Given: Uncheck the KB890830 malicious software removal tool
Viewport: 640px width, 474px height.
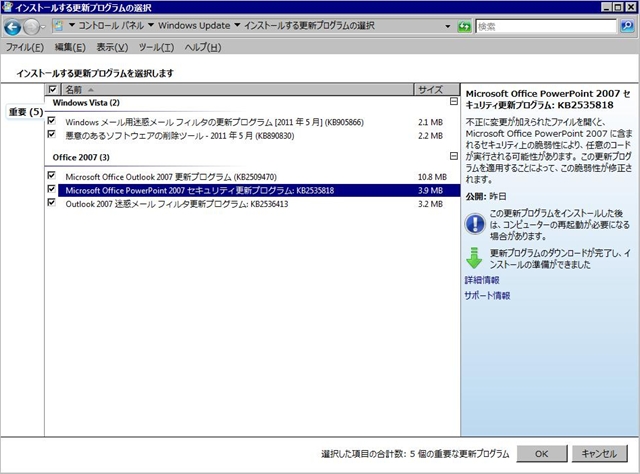Looking at the screenshot, I should coord(51,134).
